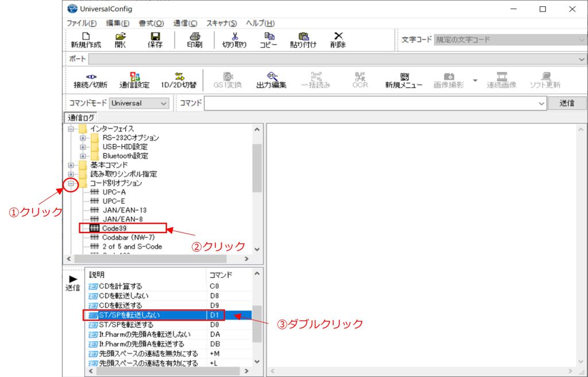This screenshot has height=377, width=588.
Task: Click the UniversalConfig app icon in title bar
Action: (x=72, y=9)
